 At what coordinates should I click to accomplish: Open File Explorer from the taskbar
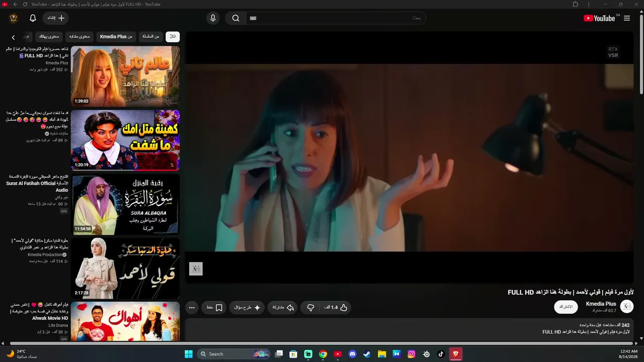tap(382, 354)
